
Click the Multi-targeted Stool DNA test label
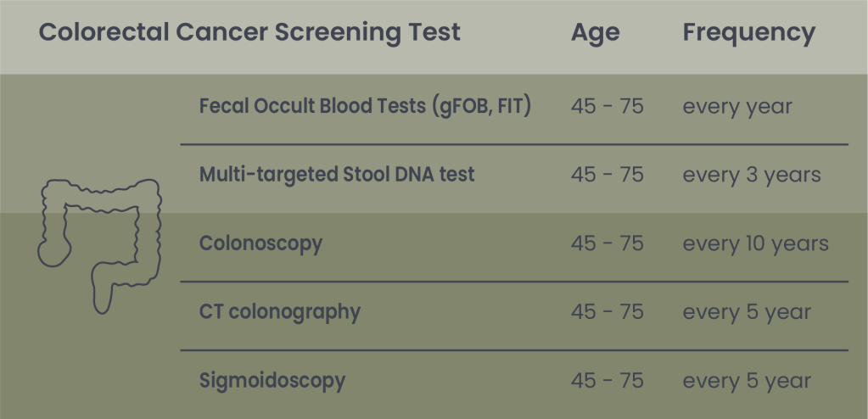[337, 175]
